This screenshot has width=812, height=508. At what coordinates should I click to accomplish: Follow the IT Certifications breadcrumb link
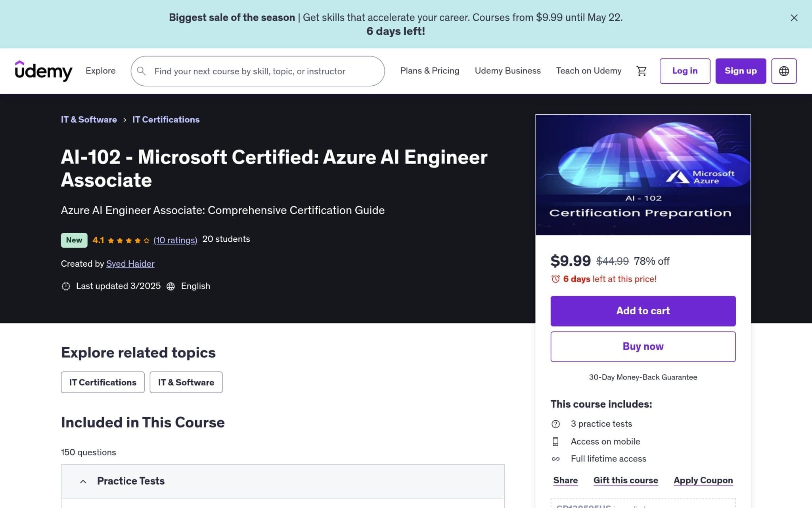(x=166, y=119)
